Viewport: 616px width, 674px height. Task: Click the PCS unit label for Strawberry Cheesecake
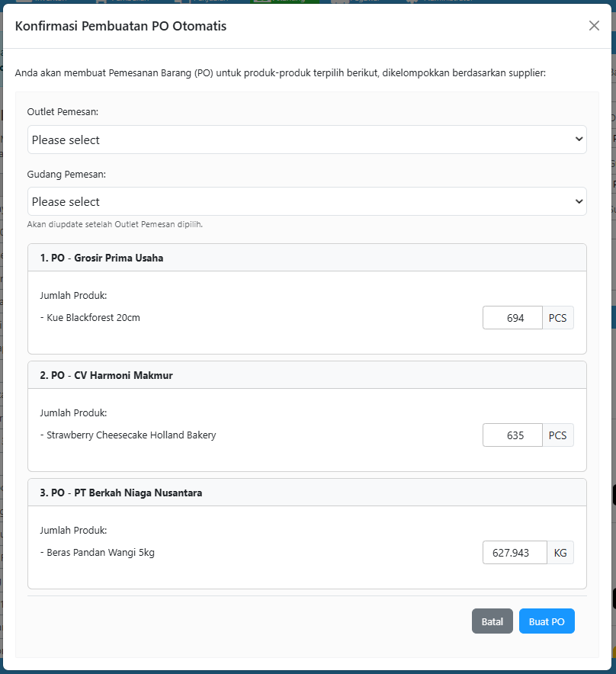pos(558,435)
